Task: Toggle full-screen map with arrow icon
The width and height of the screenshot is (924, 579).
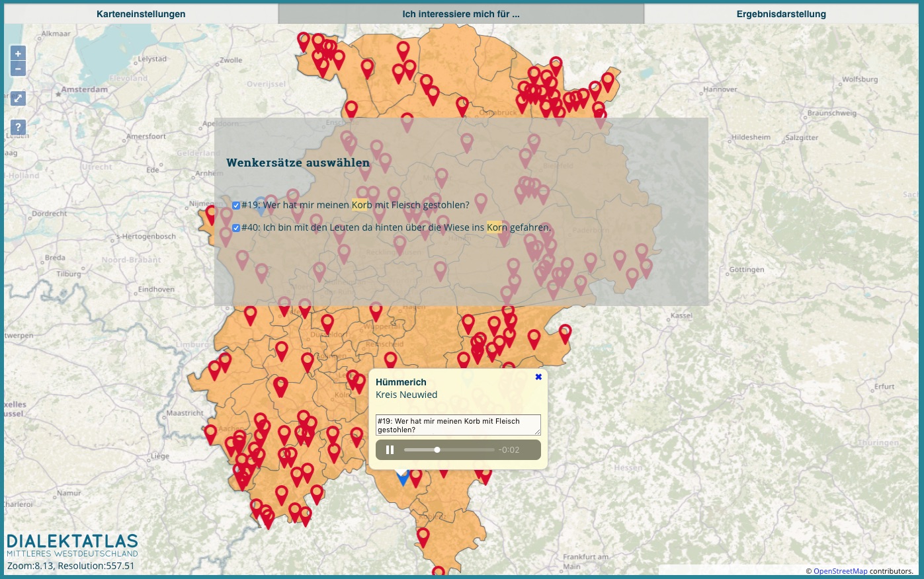Action: pos(18,98)
